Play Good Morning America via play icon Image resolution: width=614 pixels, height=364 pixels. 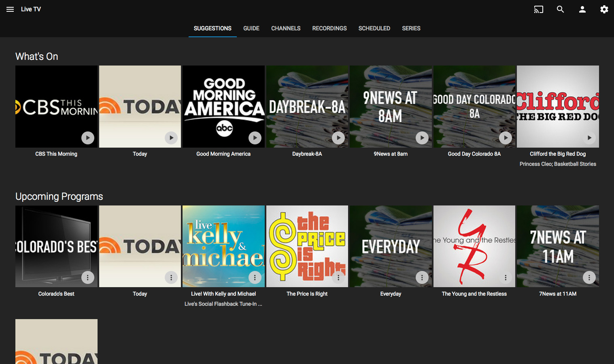[255, 138]
